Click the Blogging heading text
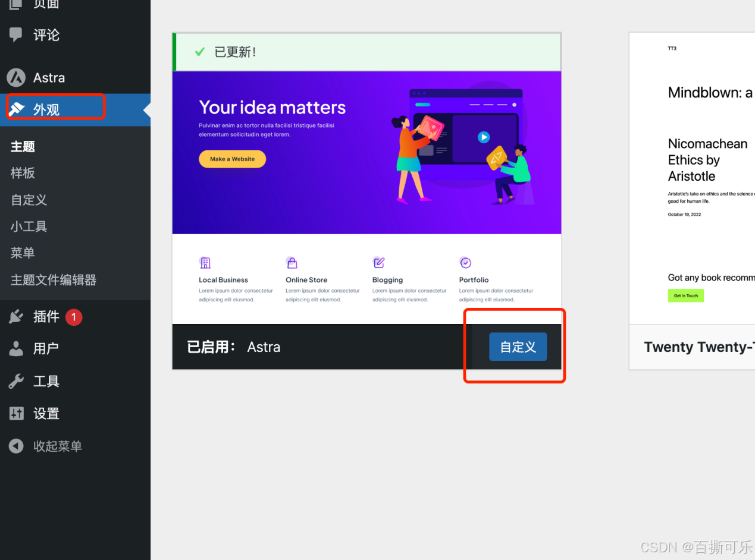 [x=387, y=280]
